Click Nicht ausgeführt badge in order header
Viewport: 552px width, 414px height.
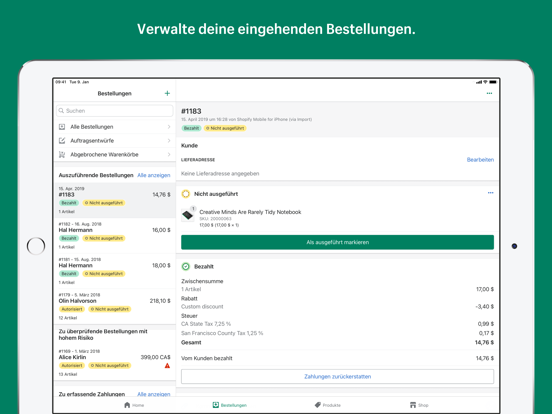(225, 128)
